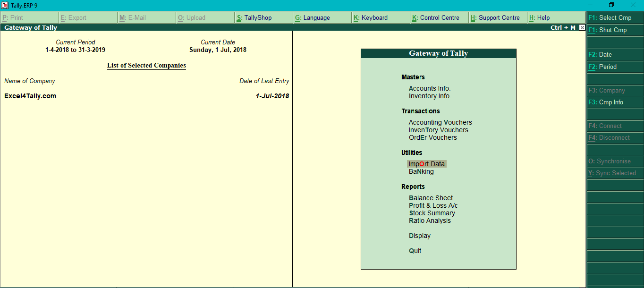Viewport: 644px width, 288px height.
Task: Open Display menu entry
Action: pyautogui.click(x=420, y=236)
